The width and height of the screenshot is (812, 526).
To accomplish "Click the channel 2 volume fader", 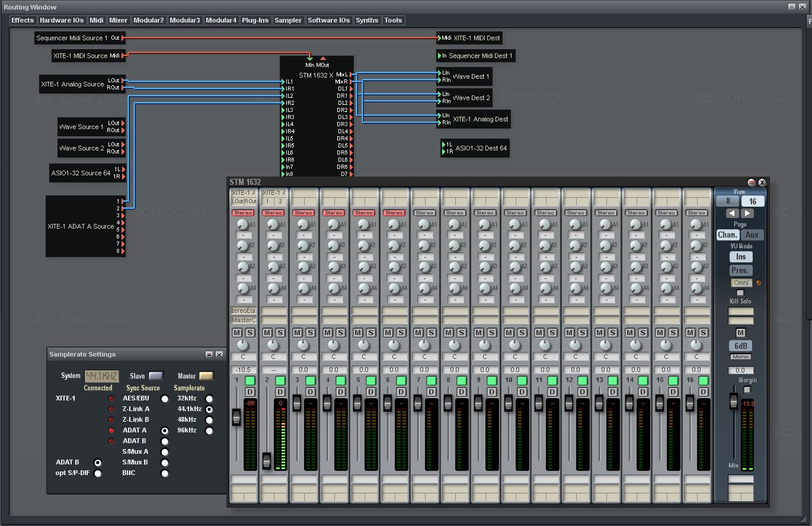I will click(267, 461).
